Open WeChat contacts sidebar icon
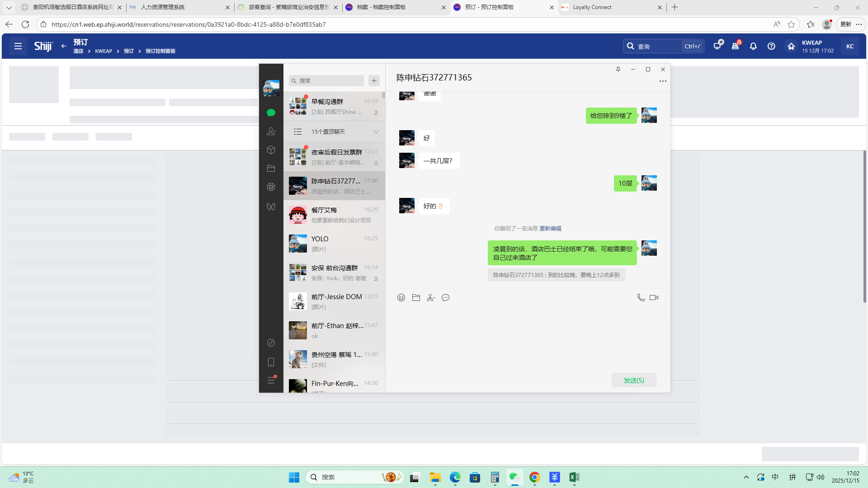Viewport: 868px width, 488px height. pos(271,131)
